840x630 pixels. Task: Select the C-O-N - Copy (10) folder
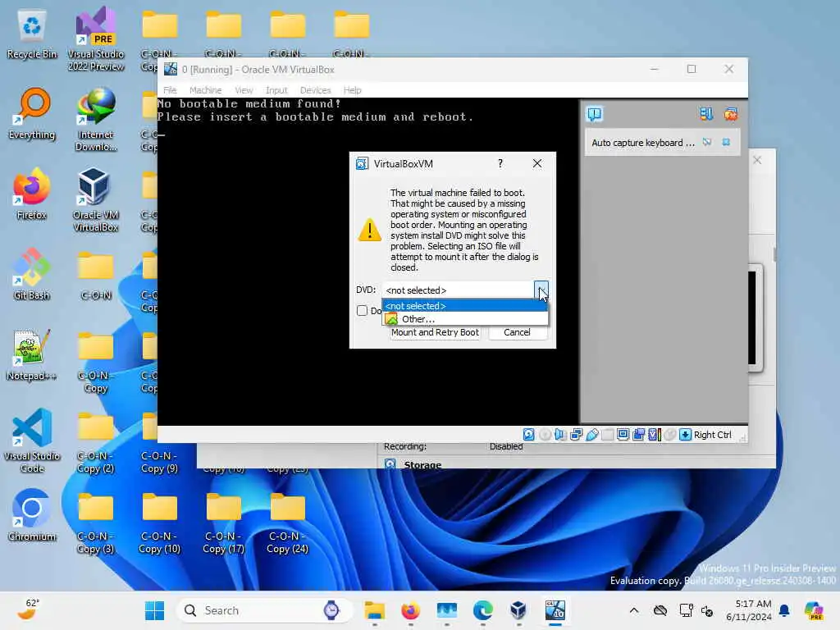tap(160, 522)
